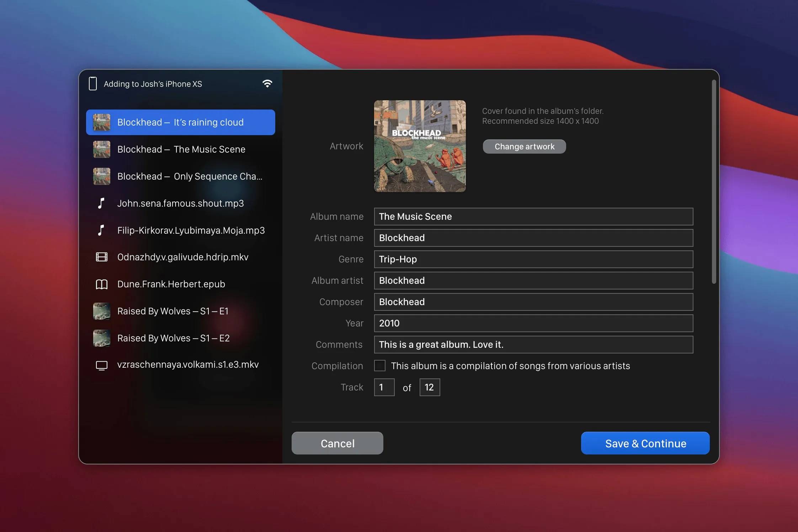Click book icon beside Dune.Frank.Herbert.epub
The height and width of the screenshot is (532, 798).
click(x=101, y=284)
